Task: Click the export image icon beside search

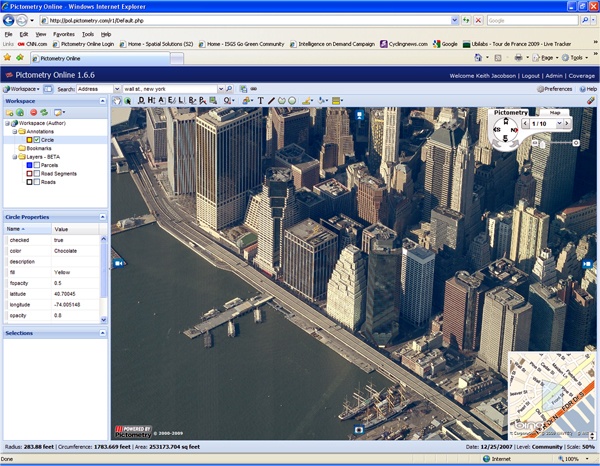Action: (243, 89)
